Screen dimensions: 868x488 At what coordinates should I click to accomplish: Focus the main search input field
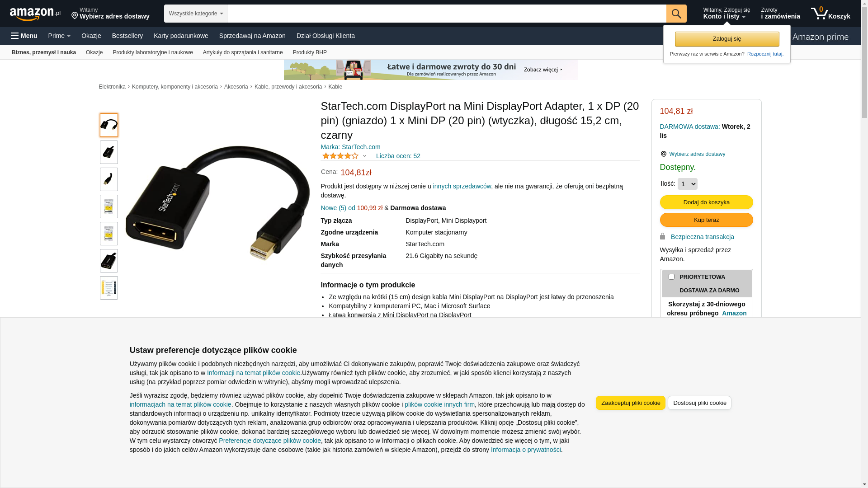(x=447, y=14)
